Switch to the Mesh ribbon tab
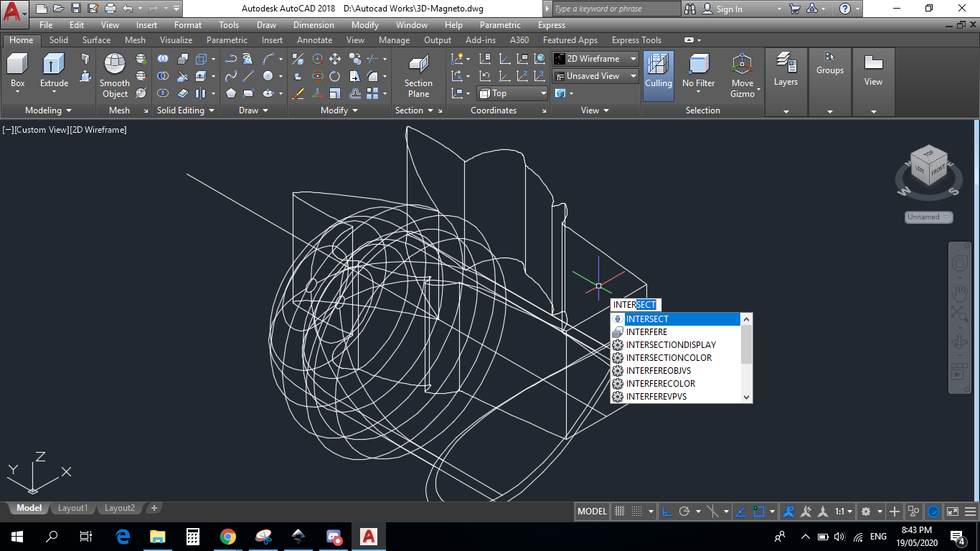980x551 pixels. (x=135, y=40)
